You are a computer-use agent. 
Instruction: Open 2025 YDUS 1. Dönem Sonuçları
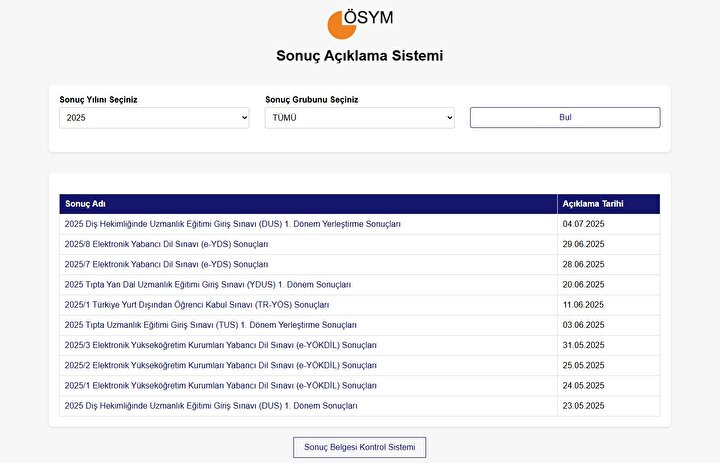(208, 285)
